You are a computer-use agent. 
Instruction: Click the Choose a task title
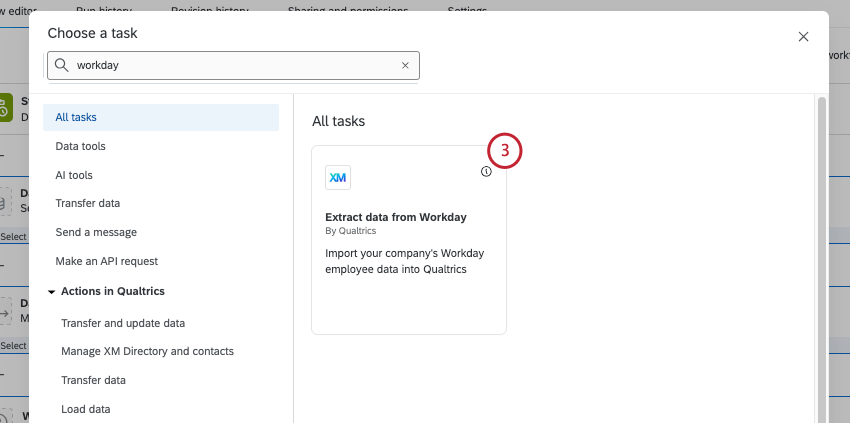pos(93,33)
